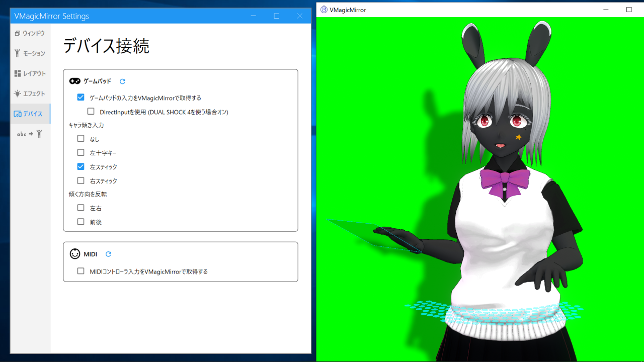Select the デバイス tab in the sidebar

[30, 114]
